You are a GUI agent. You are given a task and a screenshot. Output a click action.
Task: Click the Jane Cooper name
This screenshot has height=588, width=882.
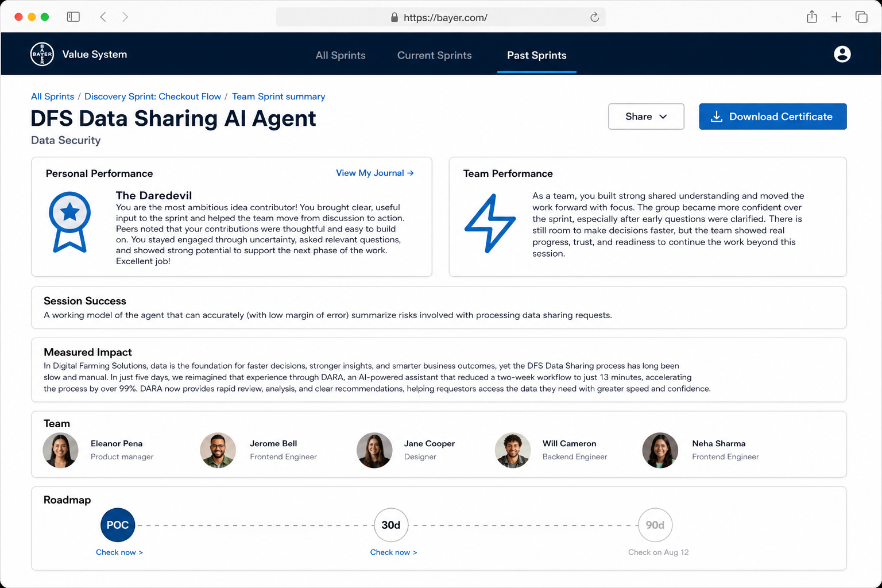(x=430, y=443)
